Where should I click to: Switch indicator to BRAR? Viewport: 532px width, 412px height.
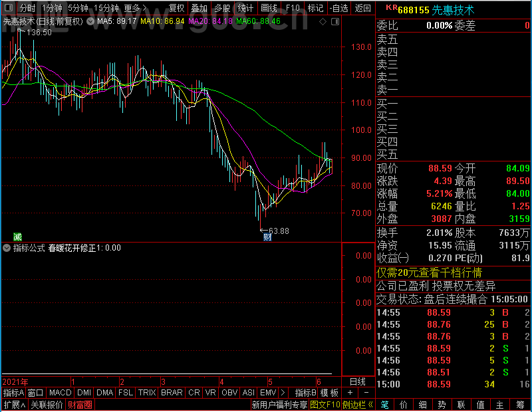point(172,393)
